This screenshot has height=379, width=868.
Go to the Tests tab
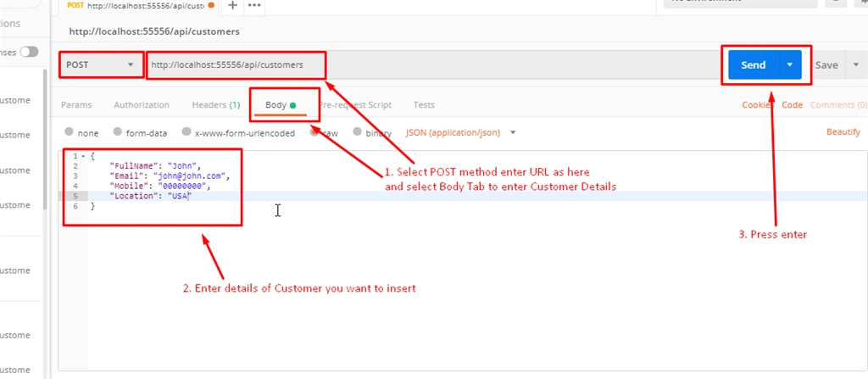(424, 105)
